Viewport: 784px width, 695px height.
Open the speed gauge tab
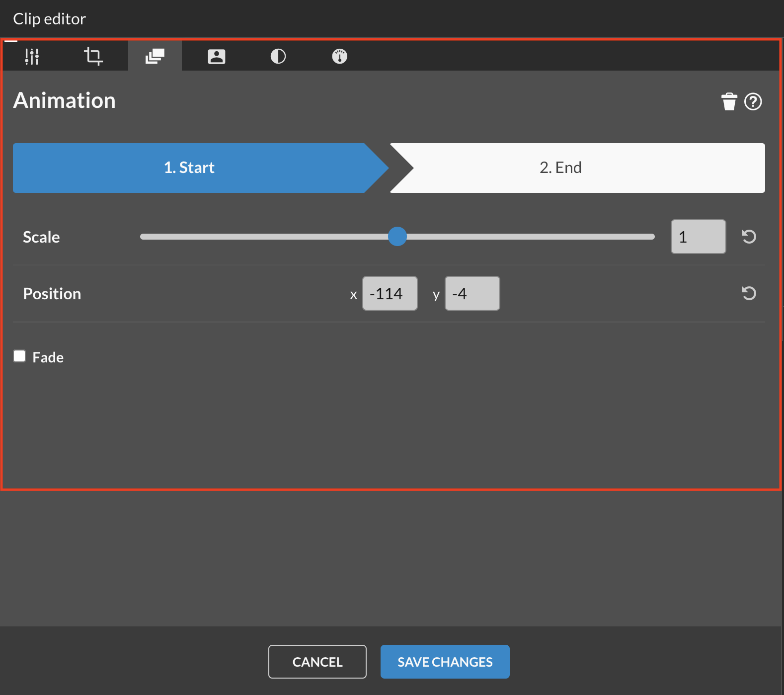339,56
